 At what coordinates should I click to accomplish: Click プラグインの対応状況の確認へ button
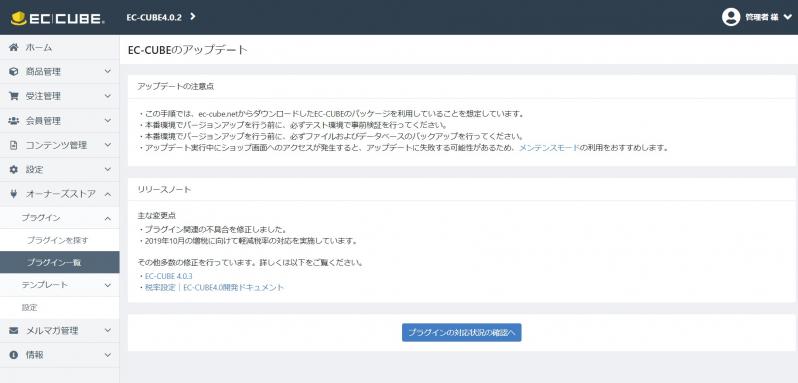tap(462, 333)
